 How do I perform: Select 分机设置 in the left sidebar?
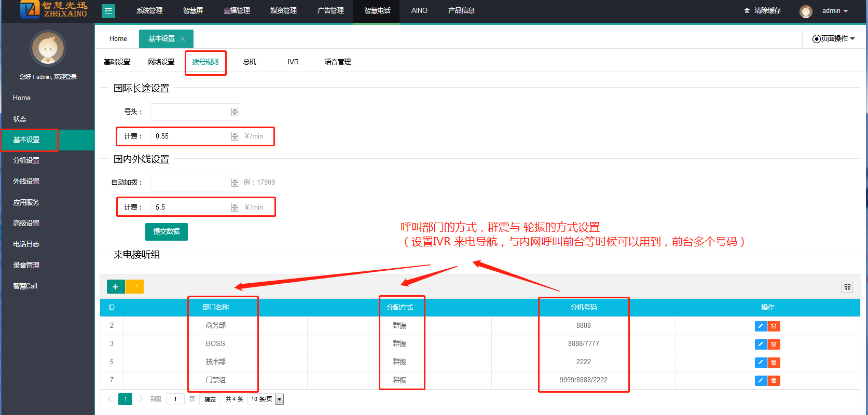pyautogui.click(x=26, y=161)
